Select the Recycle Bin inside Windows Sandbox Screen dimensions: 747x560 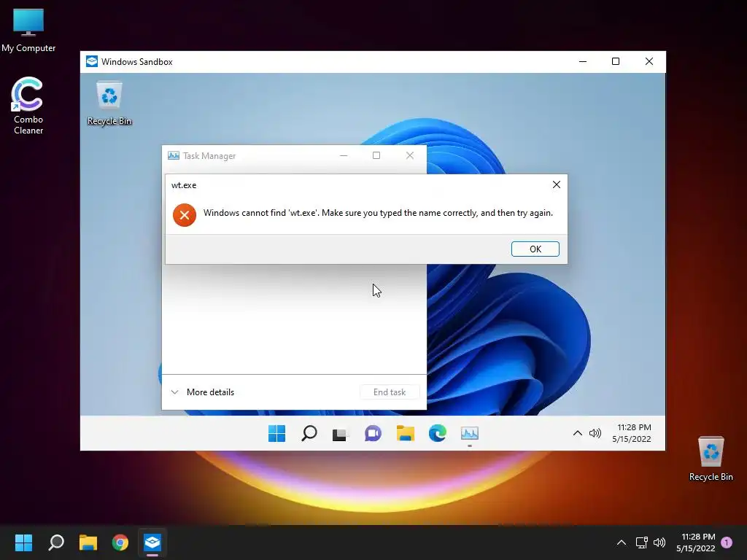pos(109,104)
